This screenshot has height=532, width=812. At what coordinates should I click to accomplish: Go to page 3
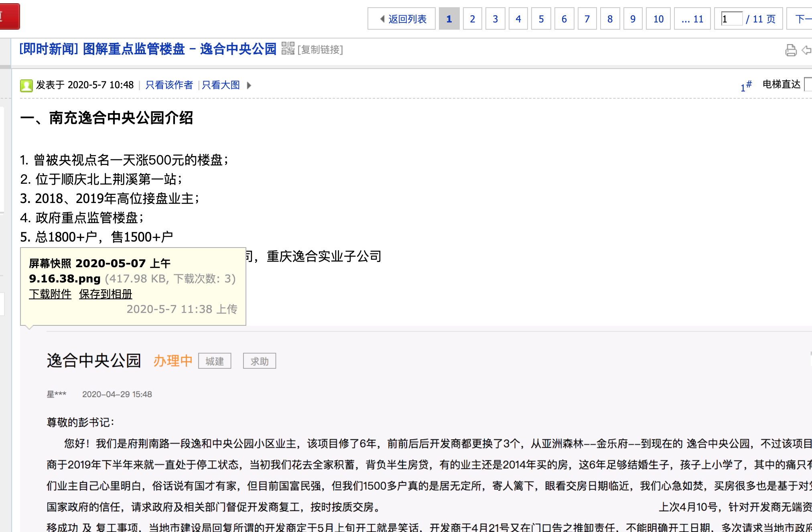(x=495, y=19)
